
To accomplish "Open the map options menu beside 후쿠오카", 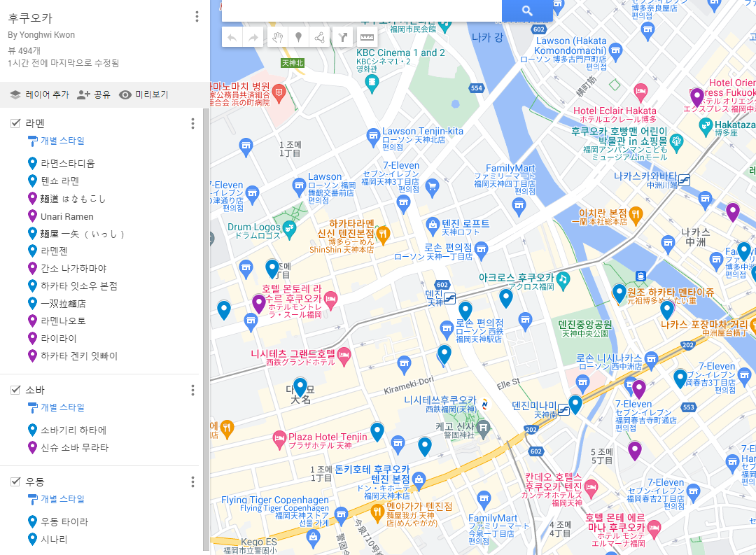I will point(197,17).
